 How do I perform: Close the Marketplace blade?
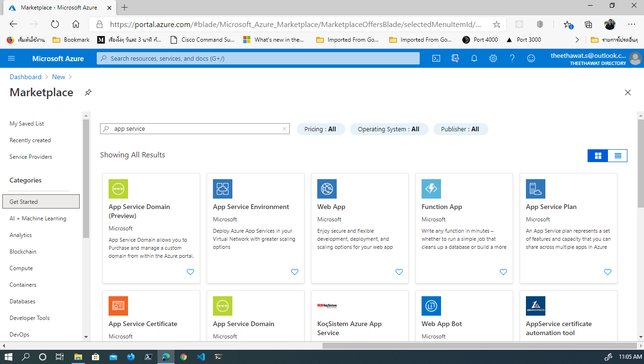628,92
